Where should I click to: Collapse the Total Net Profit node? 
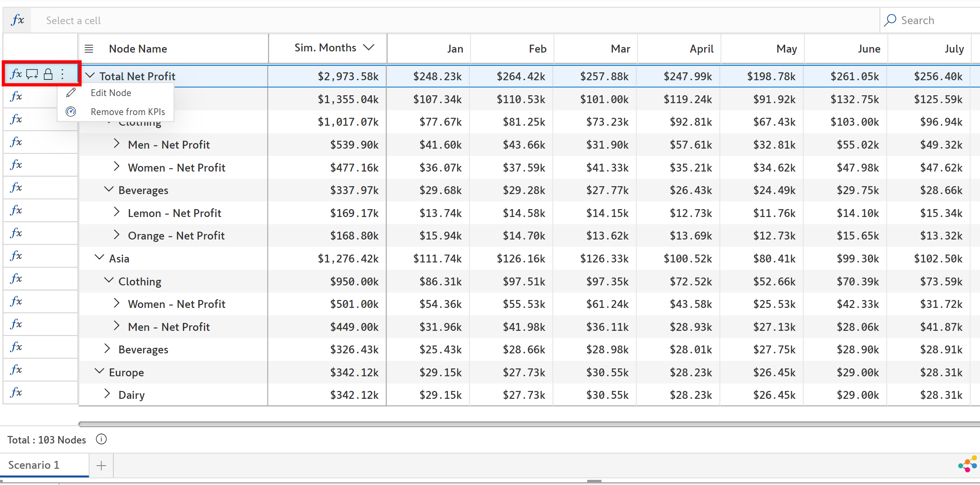[x=90, y=75]
